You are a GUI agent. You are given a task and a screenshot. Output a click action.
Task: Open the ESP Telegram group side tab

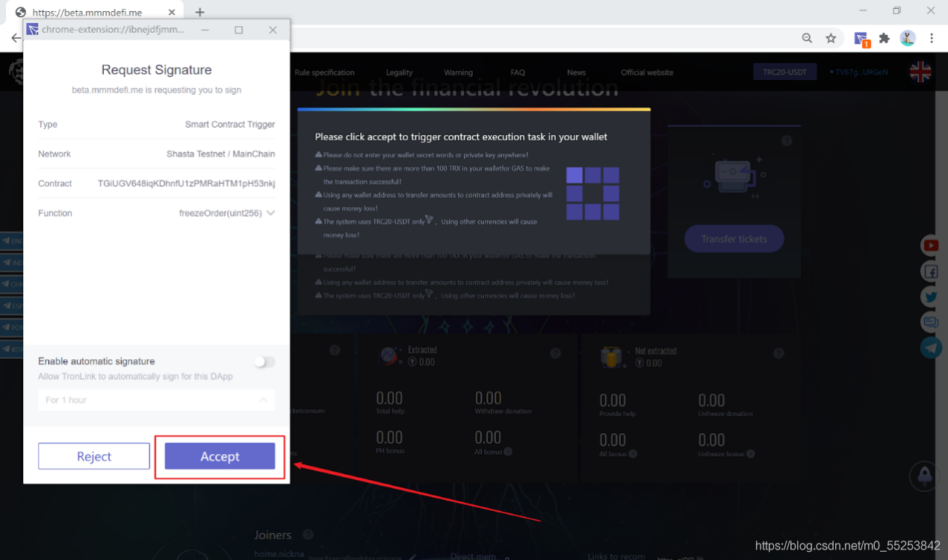click(x=11, y=306)
